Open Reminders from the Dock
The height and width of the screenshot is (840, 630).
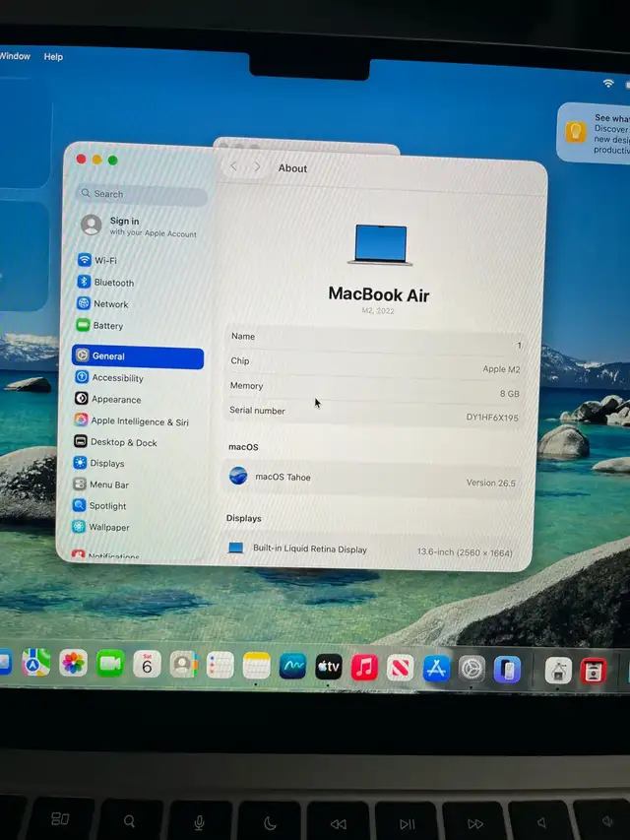coord(220,666)
